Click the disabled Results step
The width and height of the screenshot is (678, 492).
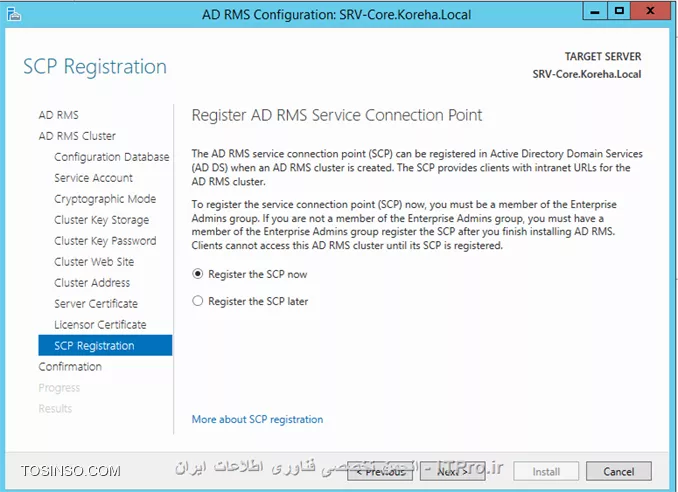point(55,409)
